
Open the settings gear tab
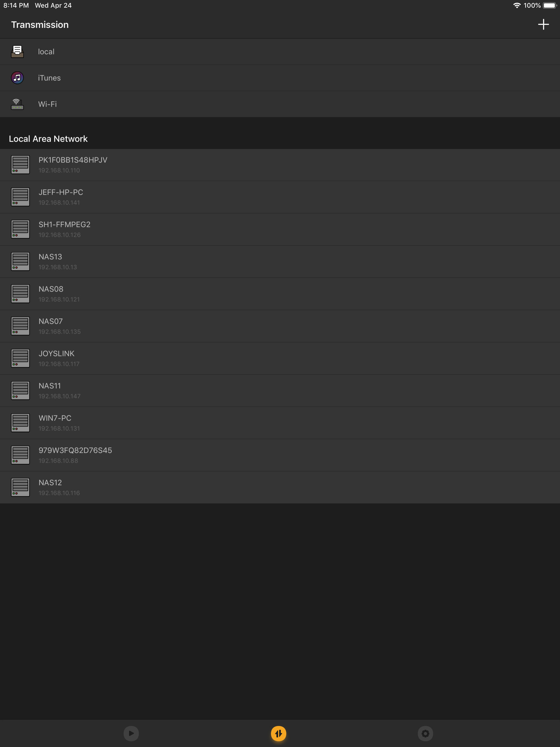coord(425,733)
